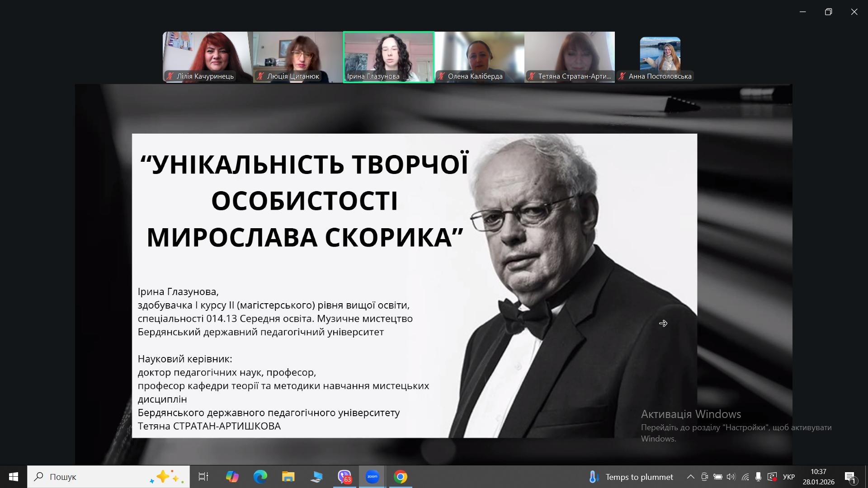The width and height of the screenshot is (868, 488).
Task: Select Лілія Качуринець's video thumbnail
Action: (208, 57)
